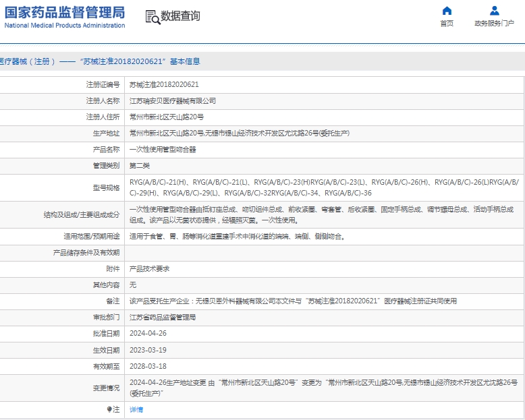Click the home (首页) house icon
The height and width of the screenshot is (420, 525).
tap(447, 11)
